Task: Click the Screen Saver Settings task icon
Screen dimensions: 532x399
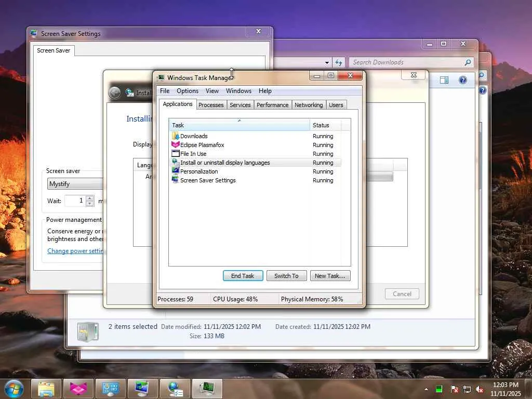Action: (x=175, y=180)
